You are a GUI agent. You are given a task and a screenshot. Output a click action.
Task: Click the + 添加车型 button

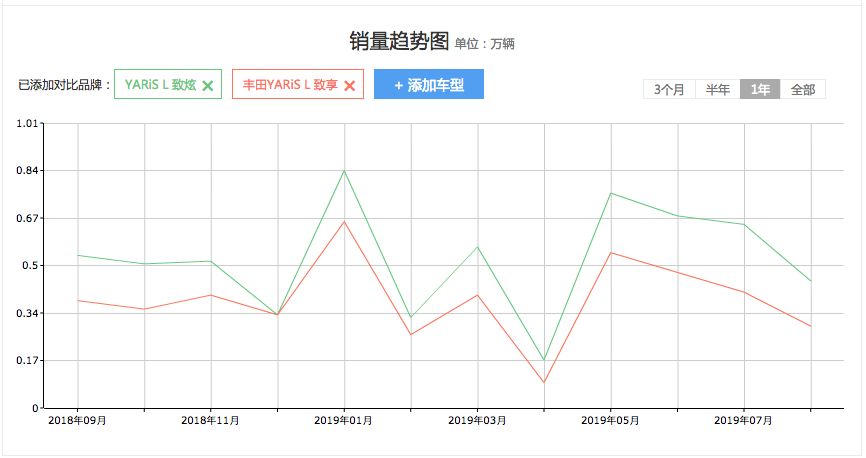tap(429, 85)
